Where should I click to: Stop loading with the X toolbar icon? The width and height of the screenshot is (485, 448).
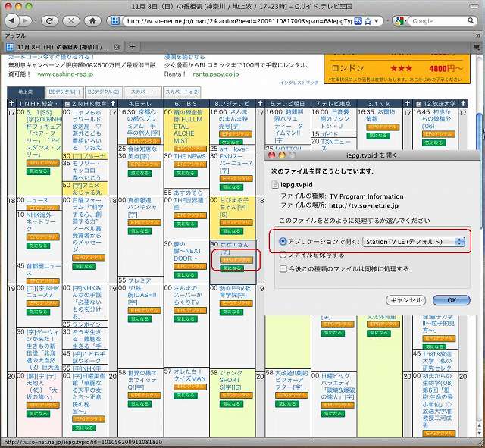pyautogui.click(x=70, y=21)
